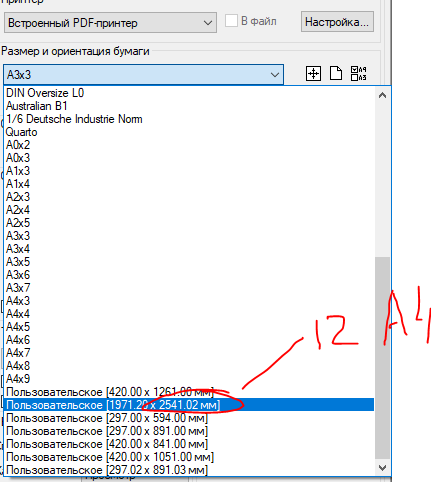Click the paper size list scrollbar thumb
431x482 pixels.
(x=382, y=358)
